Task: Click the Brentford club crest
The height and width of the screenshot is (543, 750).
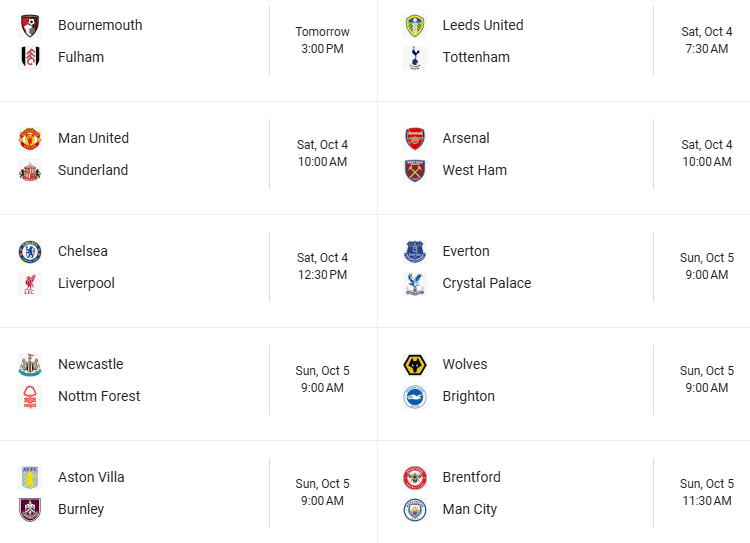Action: tap(415, 478)
